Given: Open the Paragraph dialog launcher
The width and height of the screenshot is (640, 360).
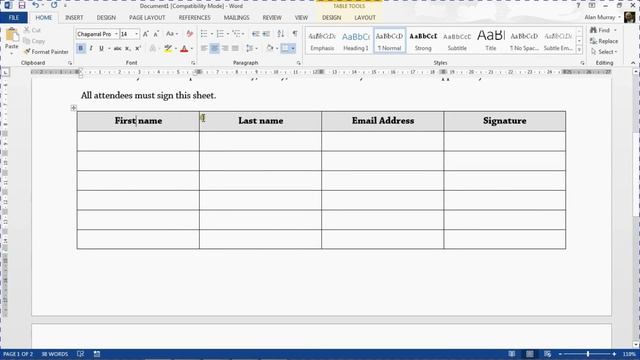Looking at the screenshot, I should [x=298, y=63].
